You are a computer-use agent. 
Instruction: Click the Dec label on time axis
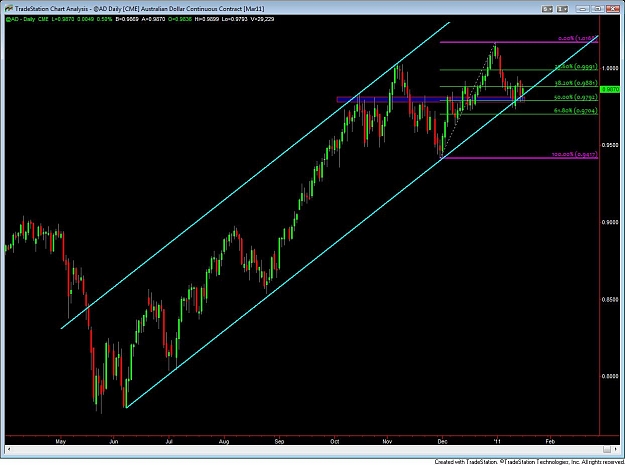click(442, 441)
